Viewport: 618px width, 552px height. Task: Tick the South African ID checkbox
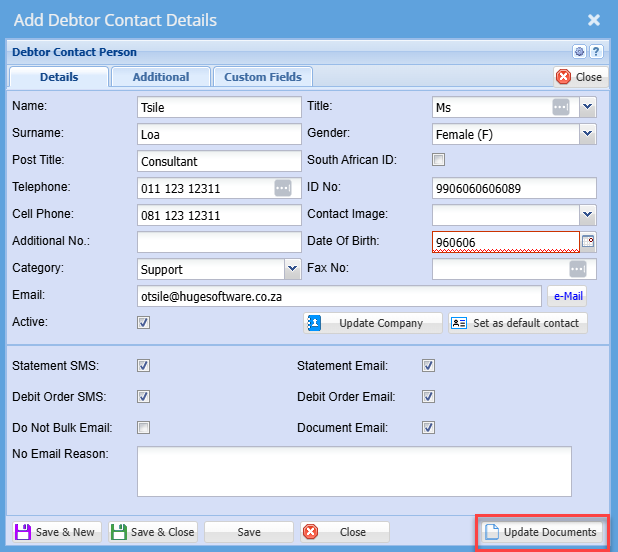pos(438,160)
